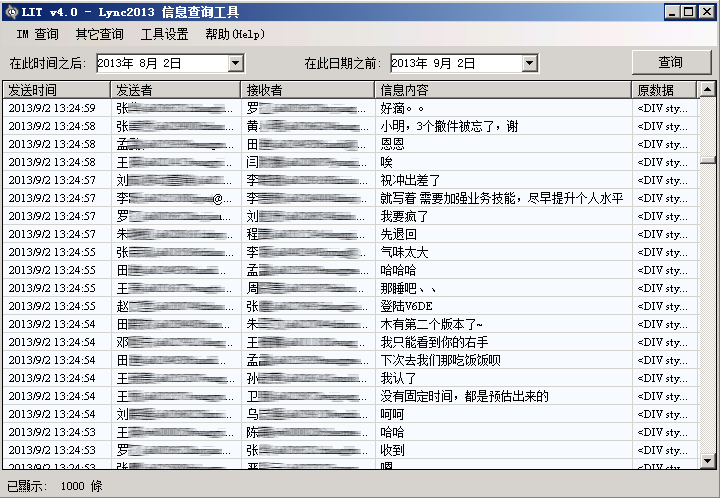This screenshot has width=720, height=498.
Task: Select the row with message 我要疯了
Action: 400,216
